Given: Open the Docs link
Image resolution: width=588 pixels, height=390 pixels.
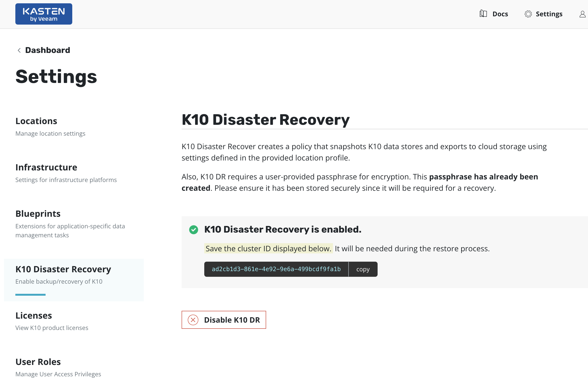Looking at the screenshot, I should [x=500, y=14].
